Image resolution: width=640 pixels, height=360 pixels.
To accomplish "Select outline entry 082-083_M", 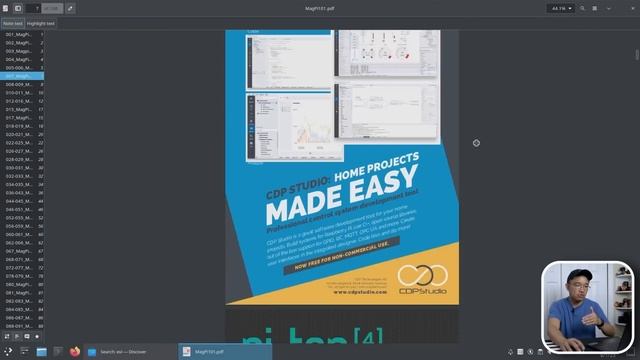I will pyautogui.click(x=22, y=301).
